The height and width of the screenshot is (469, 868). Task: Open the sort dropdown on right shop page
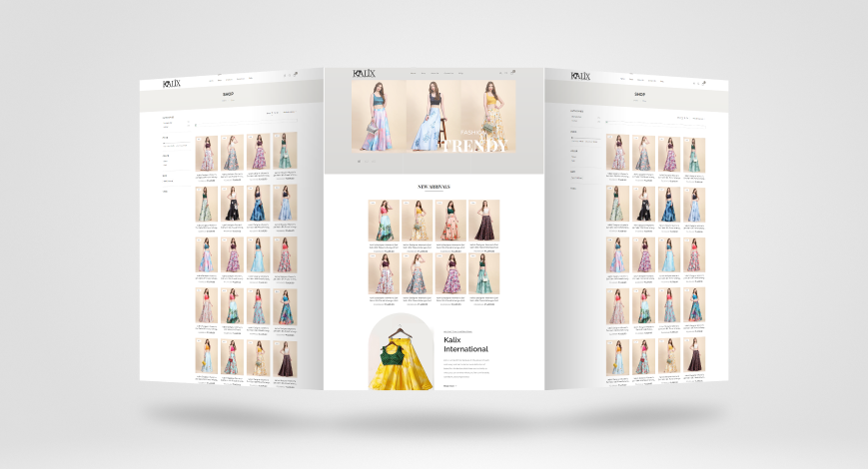[x=698, y=120]
